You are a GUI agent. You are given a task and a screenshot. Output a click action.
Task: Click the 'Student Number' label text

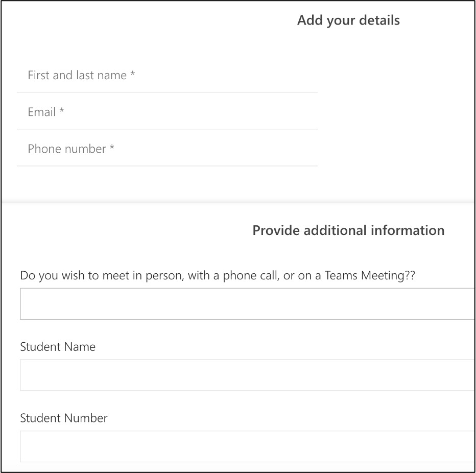pos(64,418)
